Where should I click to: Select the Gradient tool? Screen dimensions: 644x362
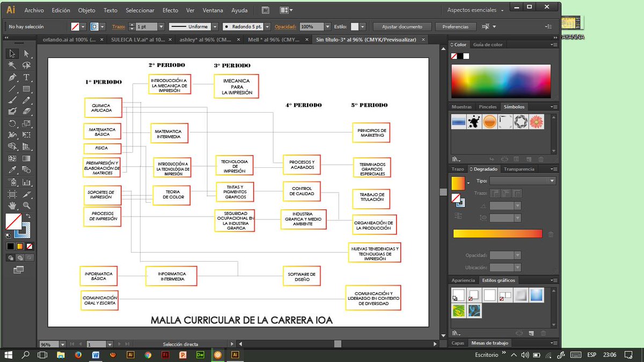tap(26, 159)
